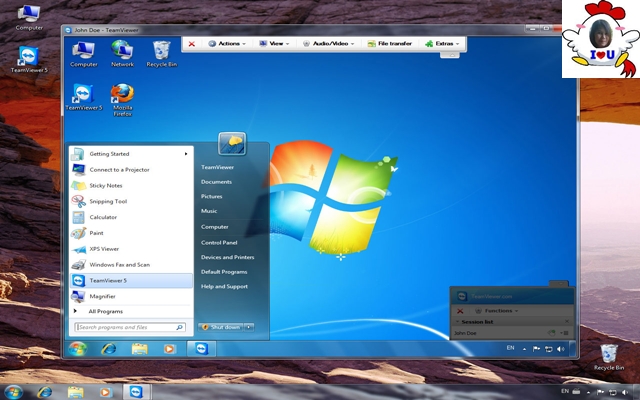Launch TeamViewer 5 from the Start menu
This screenshot has width=640, height=400.
tap(131, 280)
